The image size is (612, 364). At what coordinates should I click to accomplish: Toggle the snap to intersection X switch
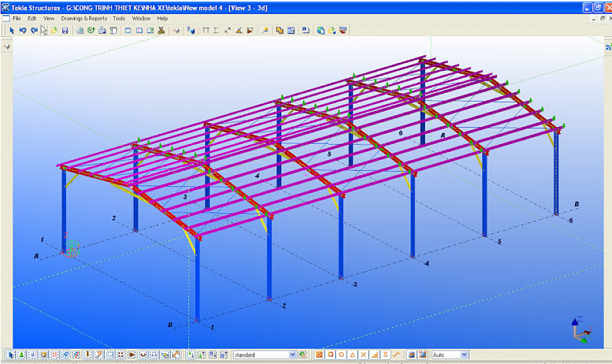(x=363, y=354)
